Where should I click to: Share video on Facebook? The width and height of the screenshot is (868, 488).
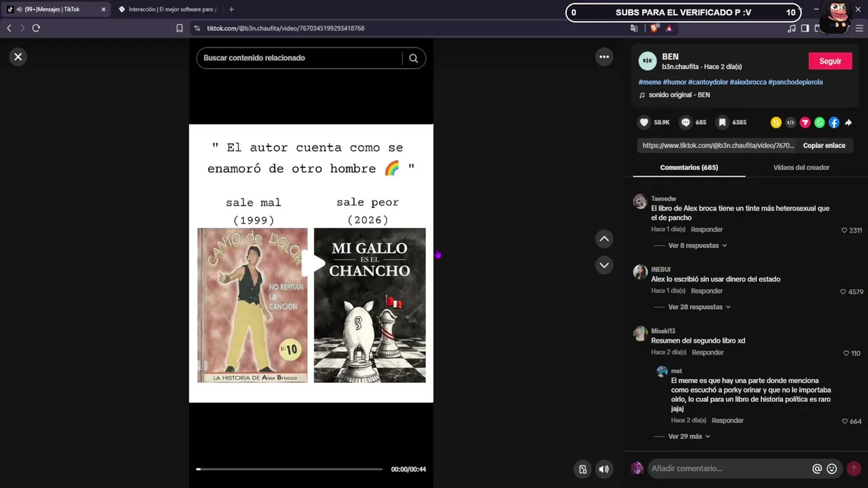pyautogui.click(x=834, y=123)
